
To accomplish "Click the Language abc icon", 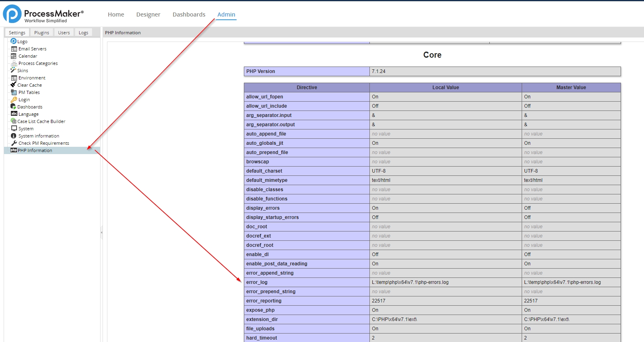I will pyautogui.click(x=14, y=114).
